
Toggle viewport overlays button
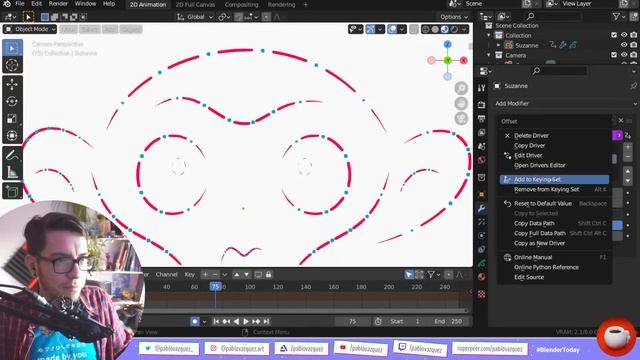click(x=392, y=29)
